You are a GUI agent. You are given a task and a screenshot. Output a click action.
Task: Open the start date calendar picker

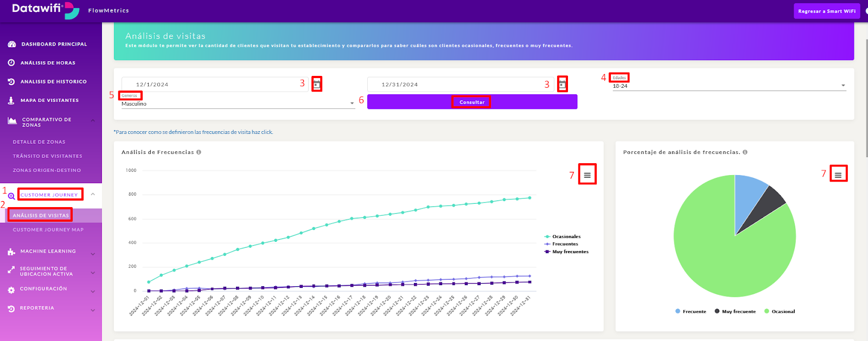pyautogui.click(x=317, y=84)
